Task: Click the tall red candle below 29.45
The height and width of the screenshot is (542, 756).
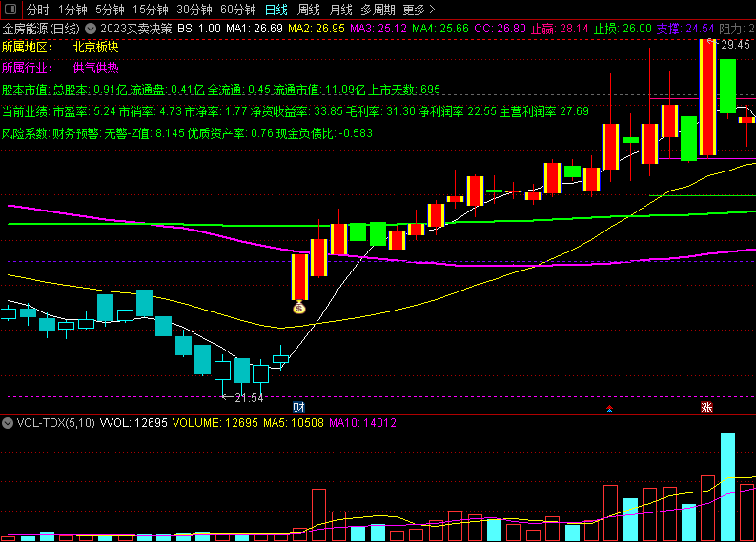Action: pyautogui.click(x=707, y=97)
